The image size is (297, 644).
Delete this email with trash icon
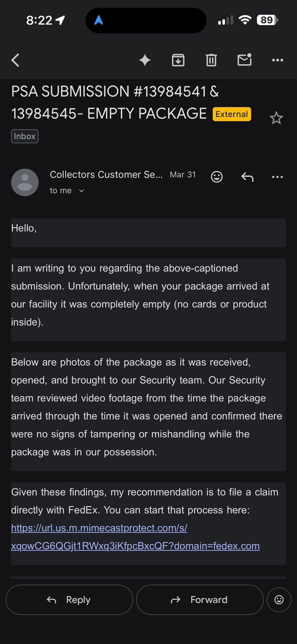pyautogui.click(x=211, y=60)
